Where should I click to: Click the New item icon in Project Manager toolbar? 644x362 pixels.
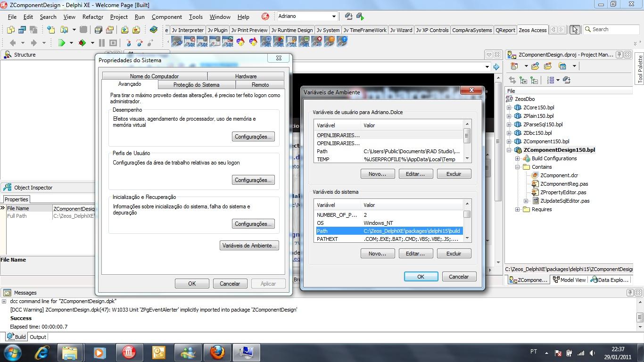point(514,66)
